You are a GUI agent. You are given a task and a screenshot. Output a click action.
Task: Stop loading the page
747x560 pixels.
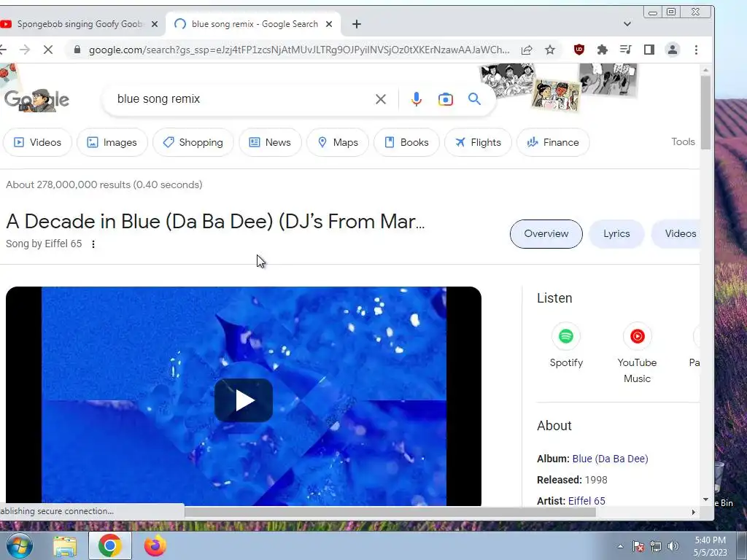click(48, 50)
